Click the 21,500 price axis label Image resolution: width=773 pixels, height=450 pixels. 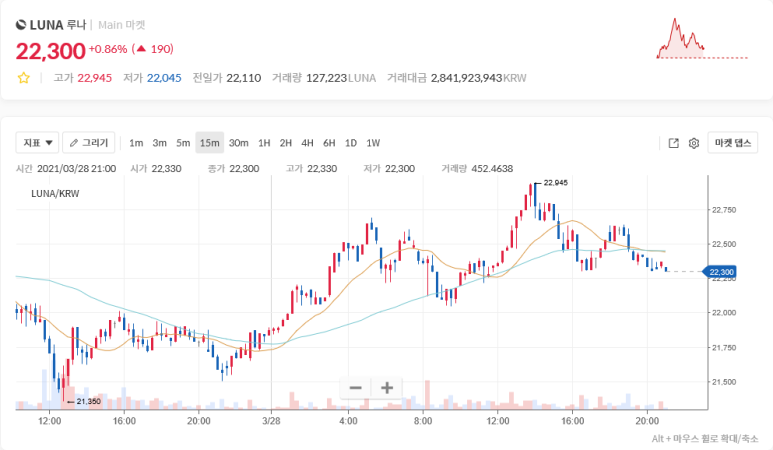[724, 382]
